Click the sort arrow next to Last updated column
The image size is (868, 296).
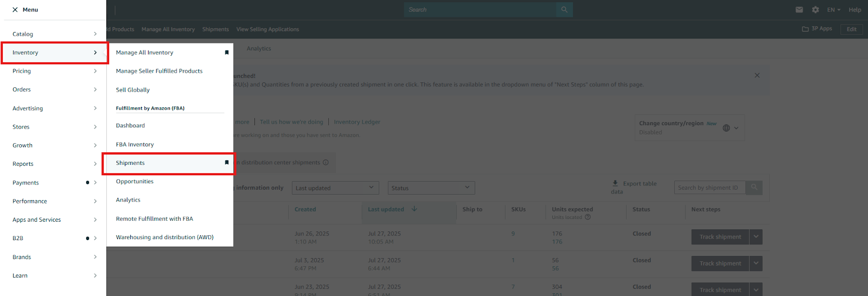pos(414,209)
